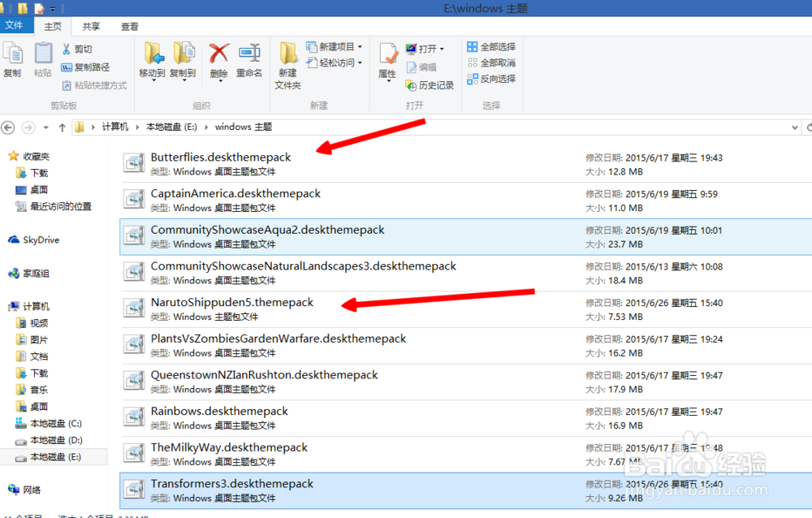Click the Butterflies file icon

pos(134,163)
